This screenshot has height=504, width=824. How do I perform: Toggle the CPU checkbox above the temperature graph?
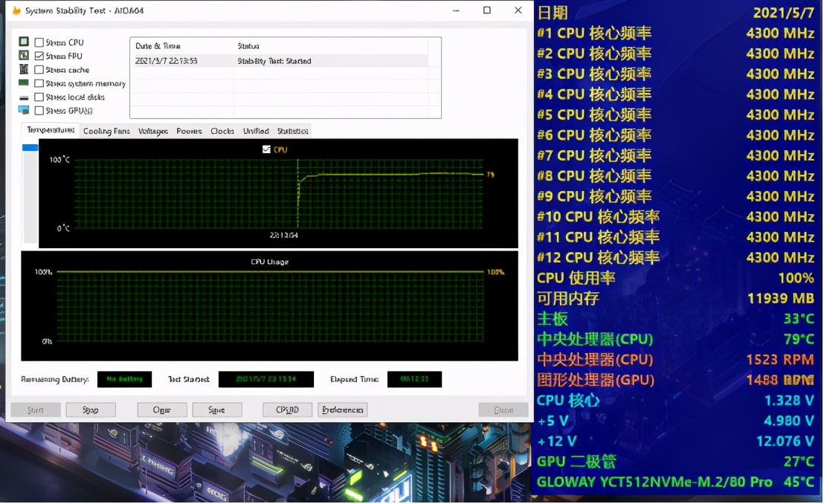[x=266, y=149]
